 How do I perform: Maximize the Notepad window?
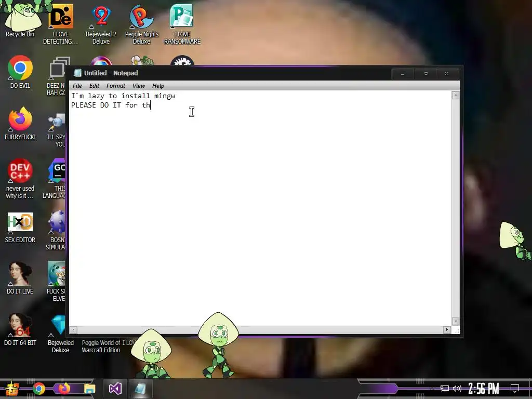426,74
